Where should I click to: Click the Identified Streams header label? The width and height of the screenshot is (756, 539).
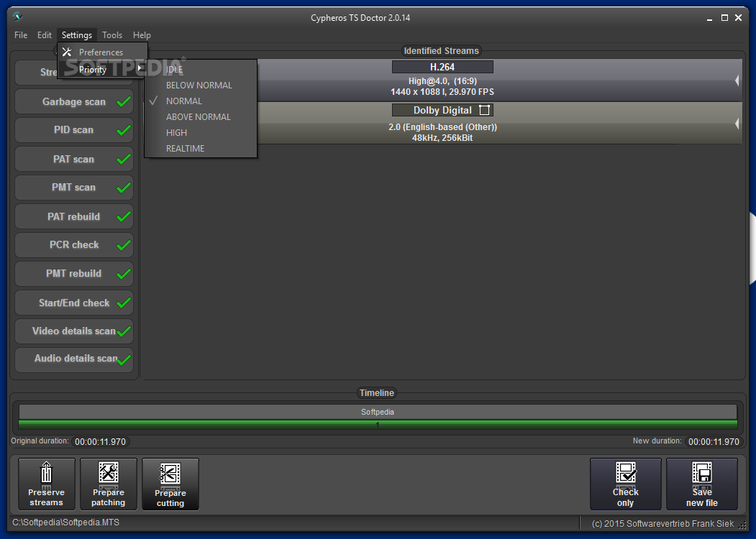tap(441, 50)
